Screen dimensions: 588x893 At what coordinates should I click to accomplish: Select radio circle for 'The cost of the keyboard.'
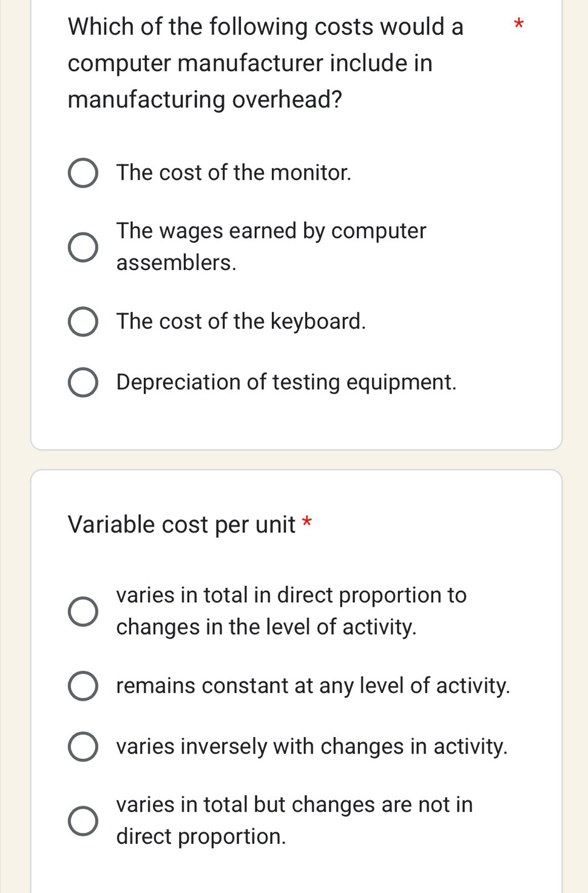(83, 322)
